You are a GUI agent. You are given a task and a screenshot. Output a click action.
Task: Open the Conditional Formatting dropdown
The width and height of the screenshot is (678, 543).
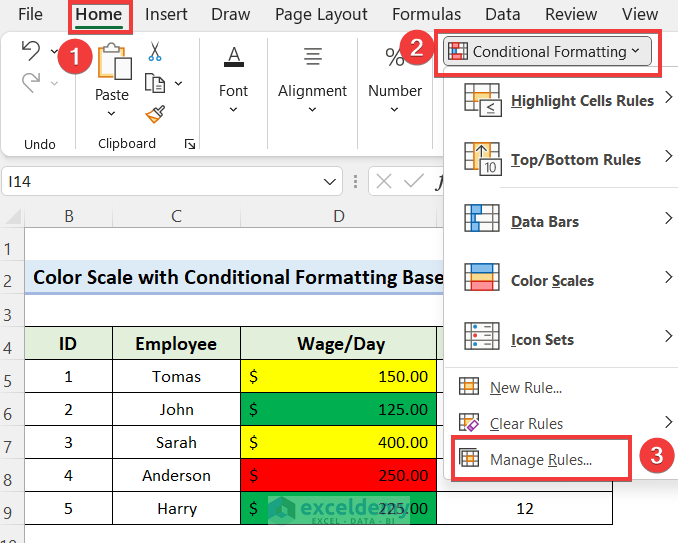point(547,51)
